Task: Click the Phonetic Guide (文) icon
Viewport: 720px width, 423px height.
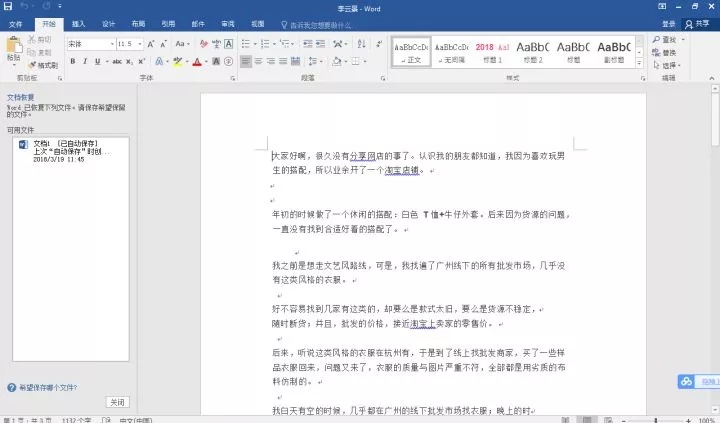Action: 216,44
